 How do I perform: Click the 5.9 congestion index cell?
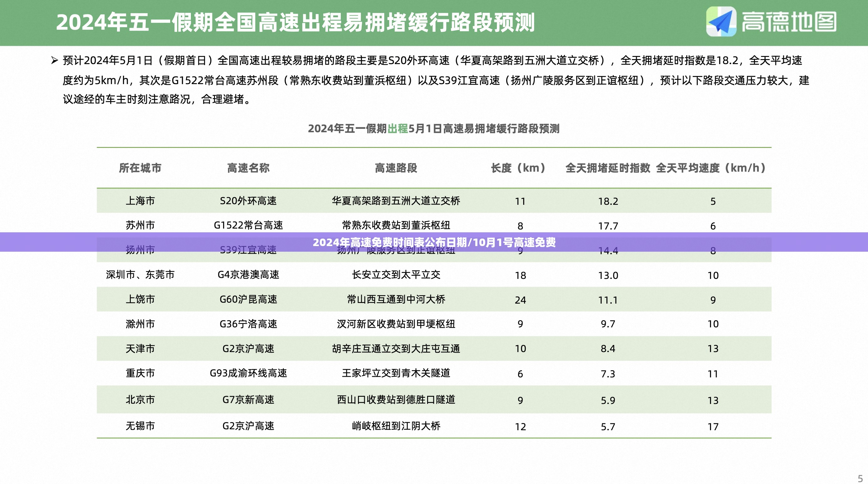point(608,400)
